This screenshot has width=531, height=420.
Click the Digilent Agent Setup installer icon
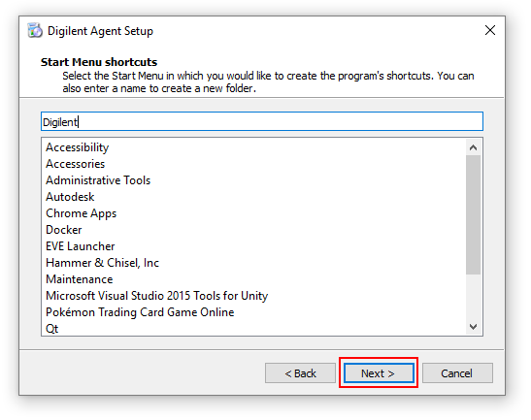(35, 30)
